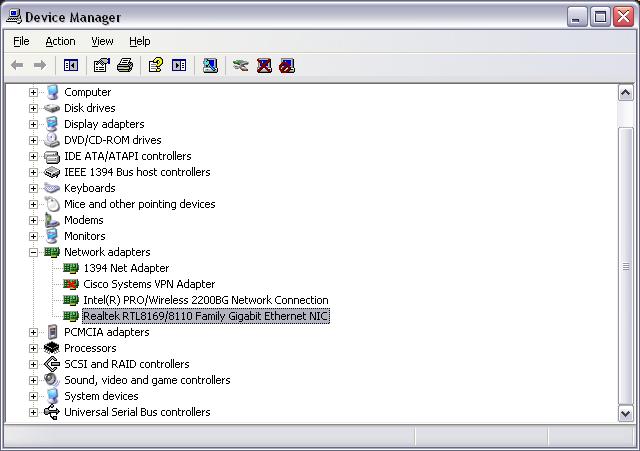The width and height of the screenshot is (640, 451).
Task: Click the Network adapters card icon
Action: 52,252
